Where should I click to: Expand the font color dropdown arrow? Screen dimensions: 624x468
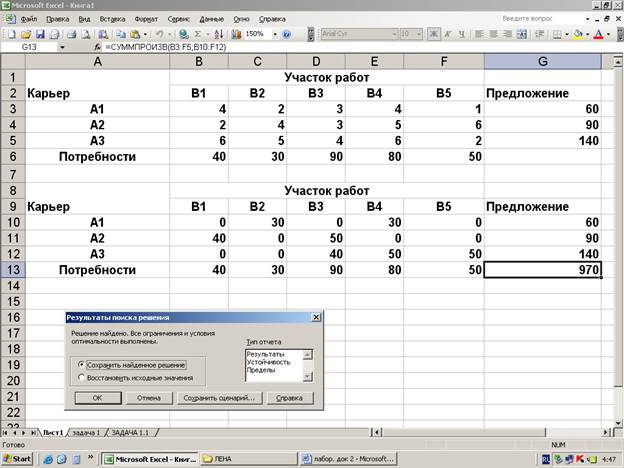tap(608, 35)
